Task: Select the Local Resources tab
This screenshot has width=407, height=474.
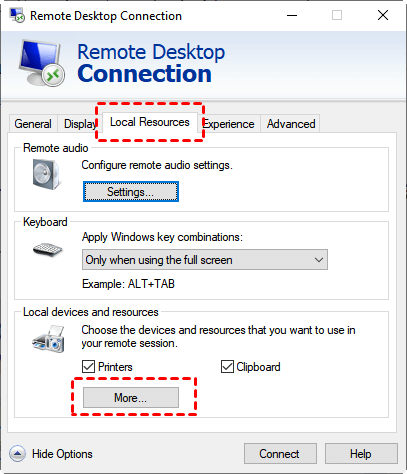Action: tap(150, 122)
